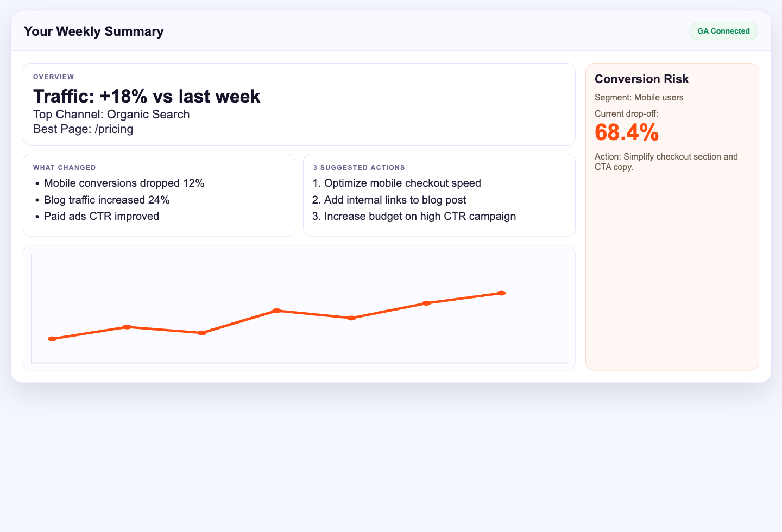Click Paid ads CTR improved bullet
This screenshot has height=532, width=782.
102,216
